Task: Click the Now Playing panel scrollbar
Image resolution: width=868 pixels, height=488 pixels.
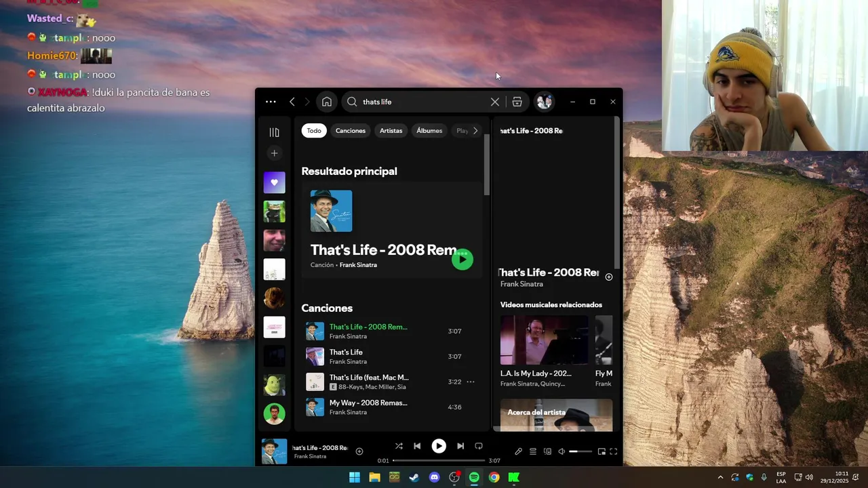Action: (x=616, y=193)
